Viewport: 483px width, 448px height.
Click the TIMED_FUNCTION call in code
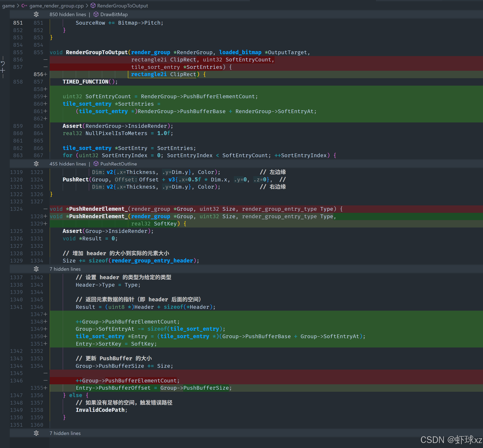pyautogui.click(x=85, y=82)
